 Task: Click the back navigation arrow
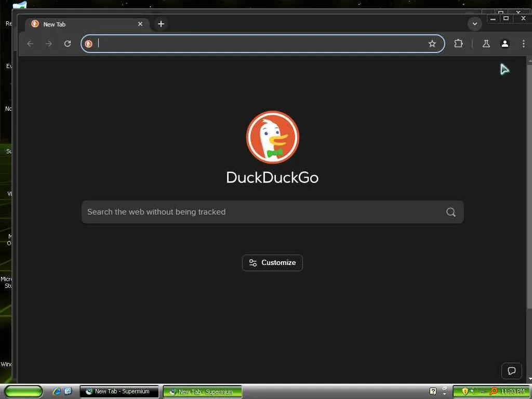coord(30,44)
